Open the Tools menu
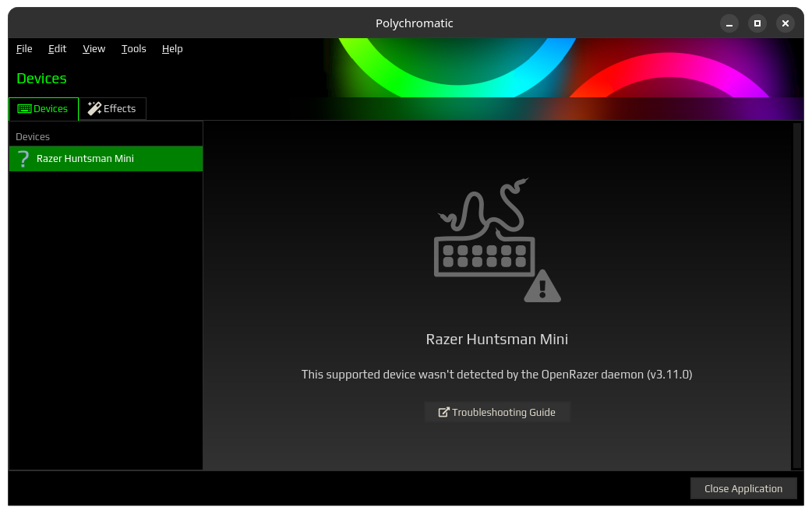This screenshot has width=812, height=514. [133, 48]
